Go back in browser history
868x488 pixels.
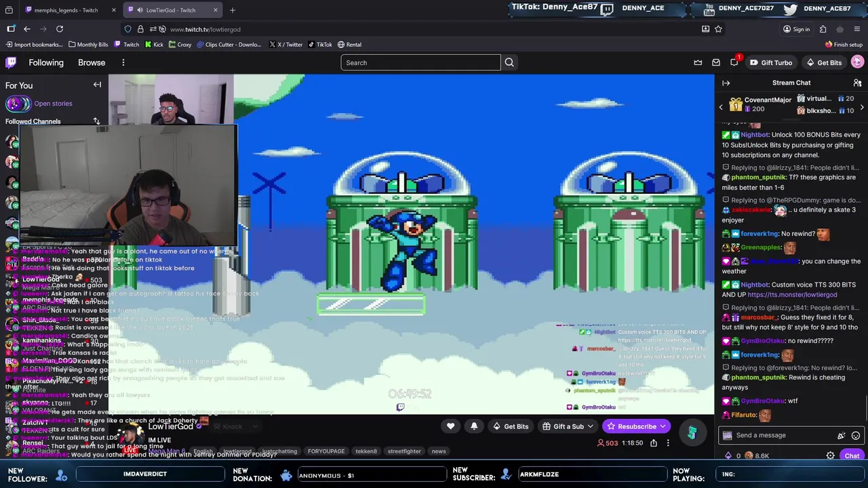27,29
